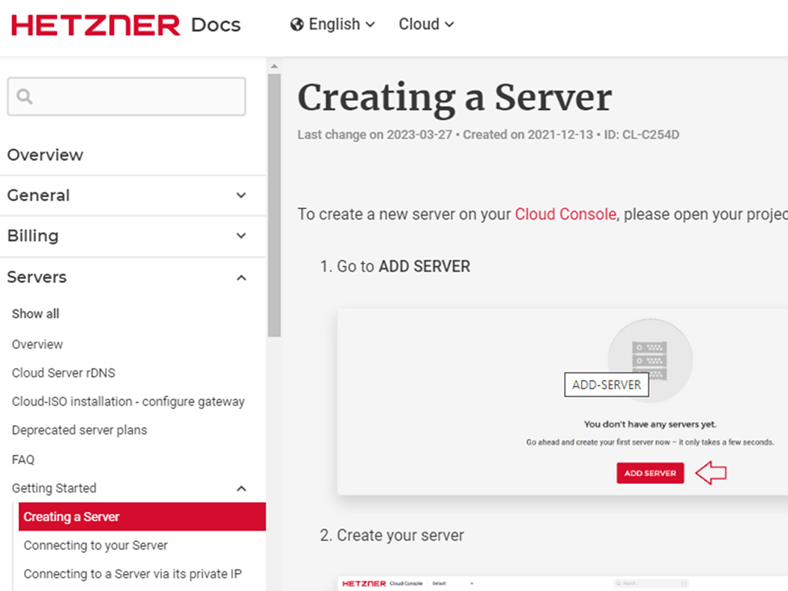Open Cloud-ISO installation configure gateway page
The image size is (788, 591).
point(128,402)
